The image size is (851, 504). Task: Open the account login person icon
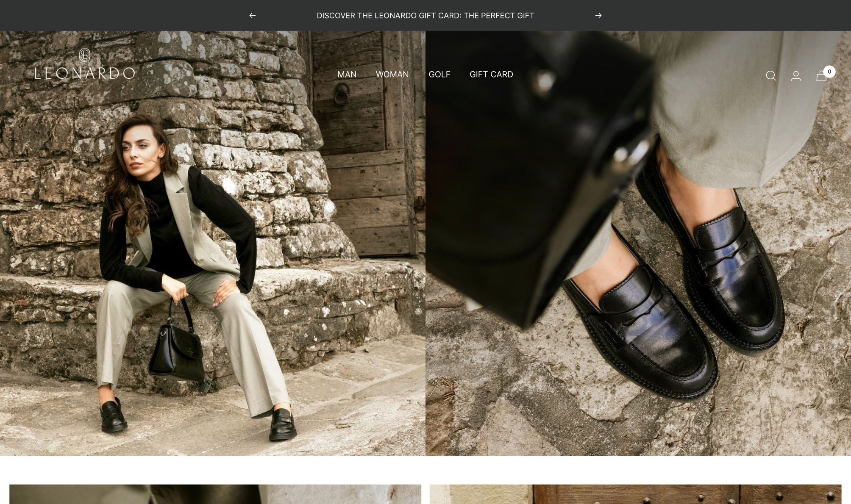click(x=796, y=76)
